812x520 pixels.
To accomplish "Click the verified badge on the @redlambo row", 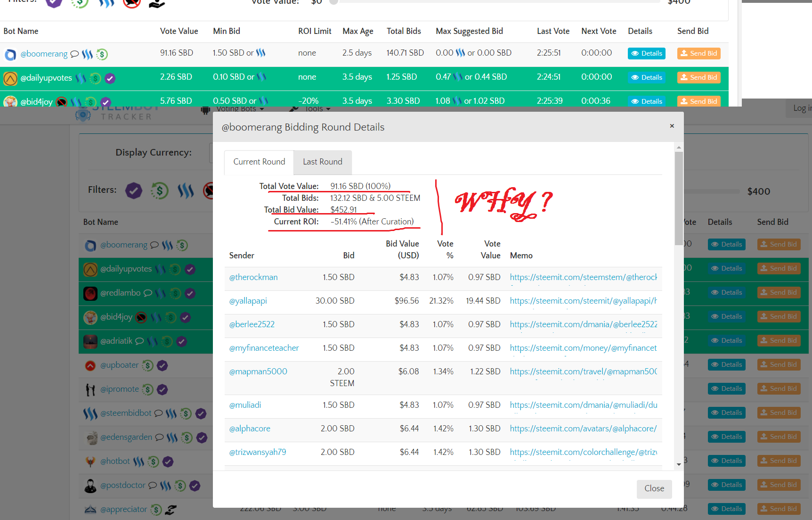I will point(190,293).
